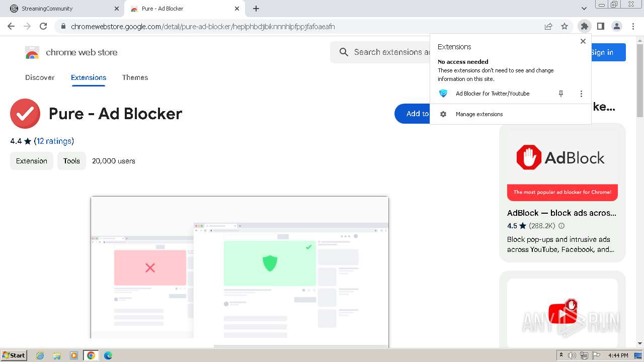
Task: Open File Explorer from taskbar
Action: 57,355
